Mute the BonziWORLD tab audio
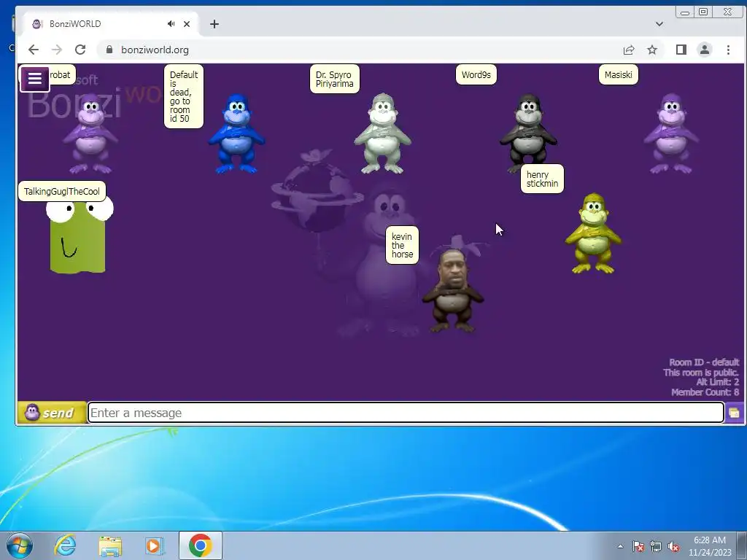The width and height of the screenshot is (747, 560). (171, 24)
